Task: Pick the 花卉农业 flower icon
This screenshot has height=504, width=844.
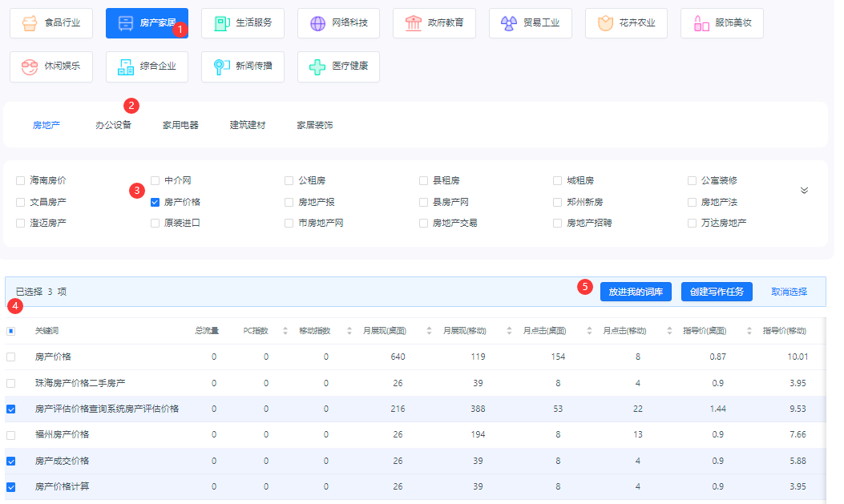Action: (x=605, y=23)
